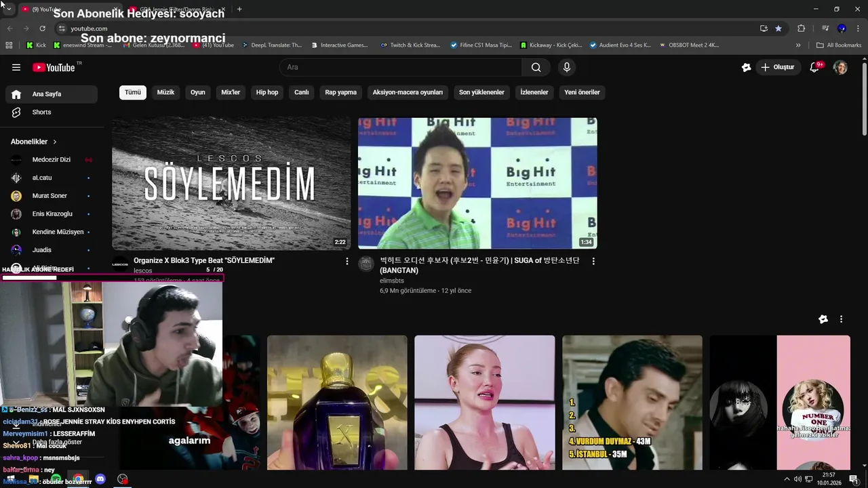Open DeepL Translate bookmark
The width and height of the screenshot is (868, 488).
pos(271,45)
